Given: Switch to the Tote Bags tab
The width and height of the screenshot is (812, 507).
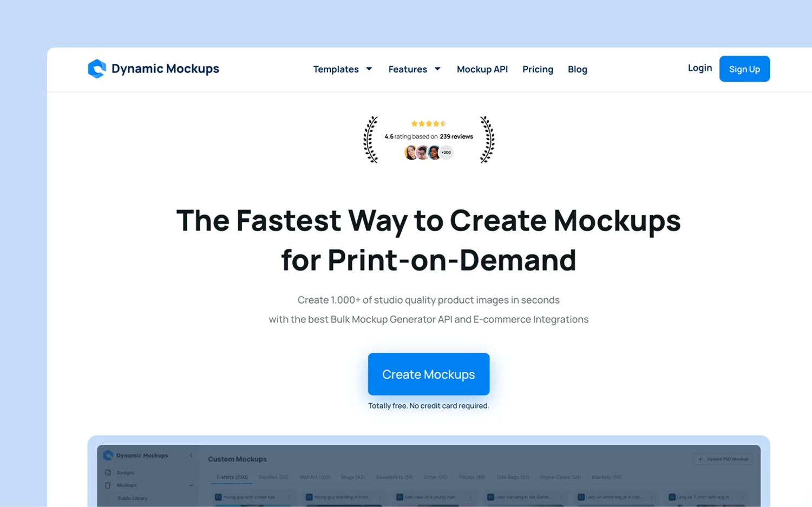Looking at the screenshot, I should [513, 477].
